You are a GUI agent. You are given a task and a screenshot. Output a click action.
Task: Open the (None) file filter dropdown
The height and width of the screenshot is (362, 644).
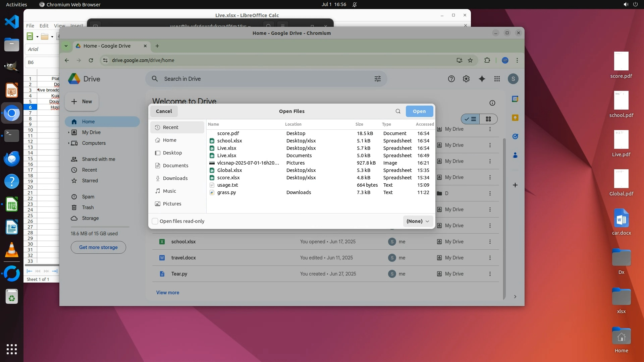click(x=418, y=221)
